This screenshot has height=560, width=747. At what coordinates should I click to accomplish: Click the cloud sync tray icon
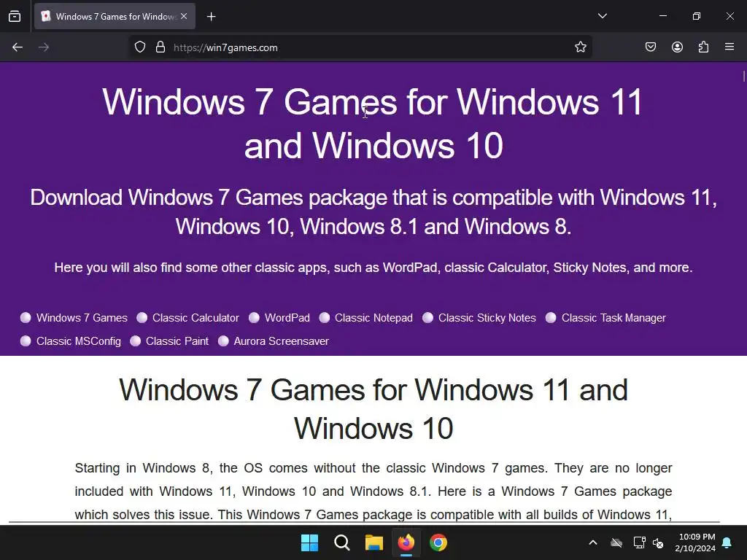[616, 542]
